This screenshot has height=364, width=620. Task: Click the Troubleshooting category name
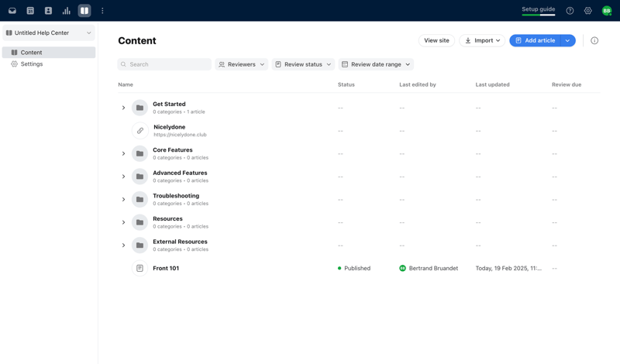pos(176,196)
